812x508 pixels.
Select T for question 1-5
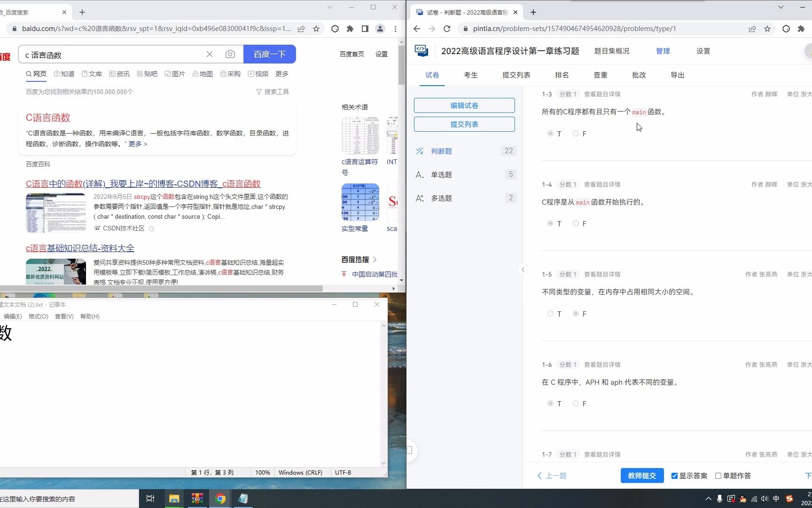tap(550, 314)
